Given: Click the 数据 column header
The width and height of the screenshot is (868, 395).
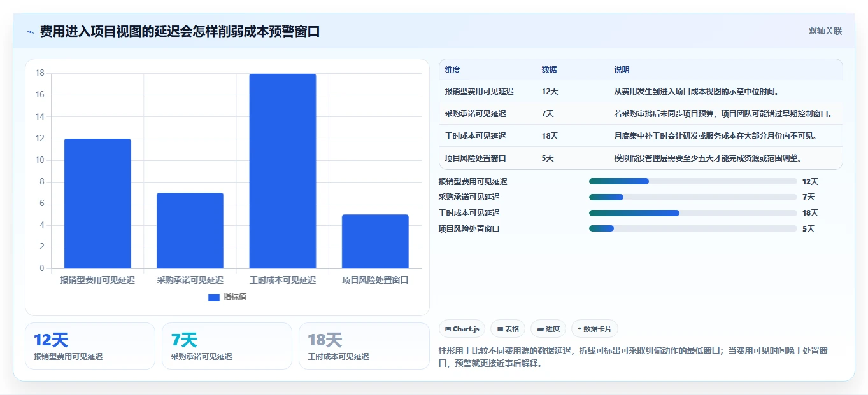Looking at the screenshot, I should (x=550, y=69).
